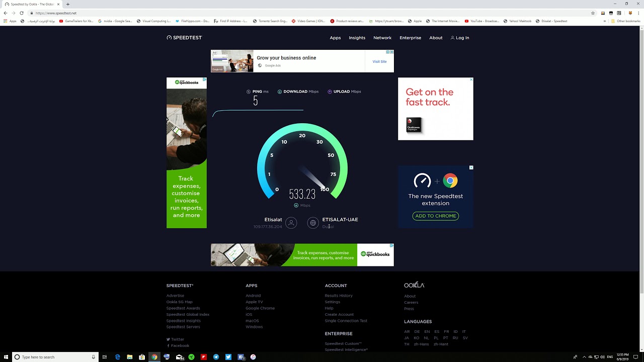Open the Twitter app from the taskbar

228,357
